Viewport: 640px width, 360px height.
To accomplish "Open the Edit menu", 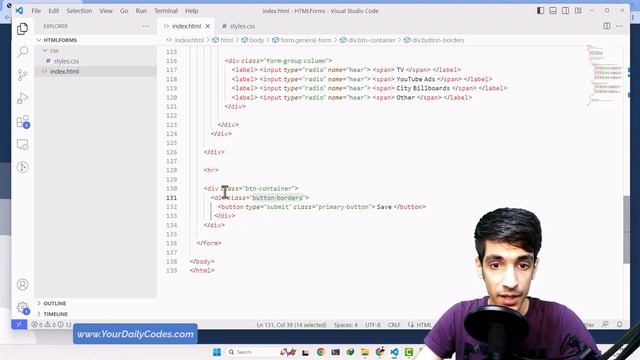I will [x=53, y=11].
